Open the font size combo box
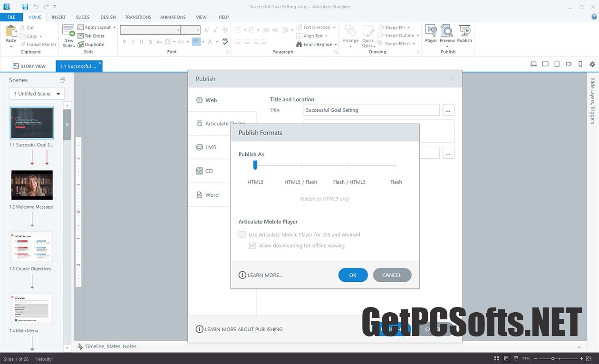Image resolution: width=599 pixels, height=364 pixels. [x=191, y=30]
